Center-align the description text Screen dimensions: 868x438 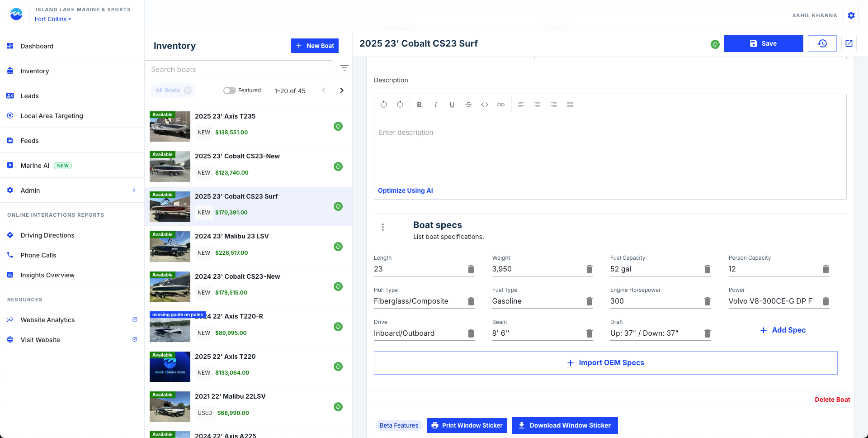click(x=538, y=105)
